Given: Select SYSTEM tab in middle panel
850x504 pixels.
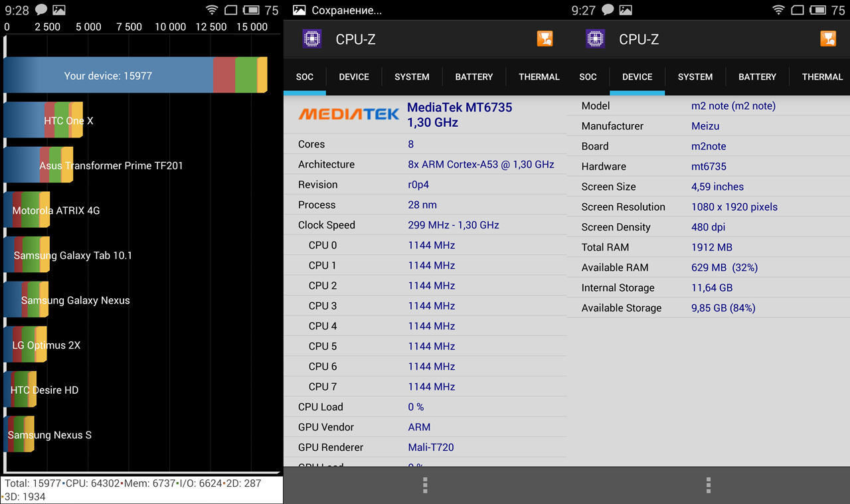Looking at the screenshot, I should click(412, 77).
